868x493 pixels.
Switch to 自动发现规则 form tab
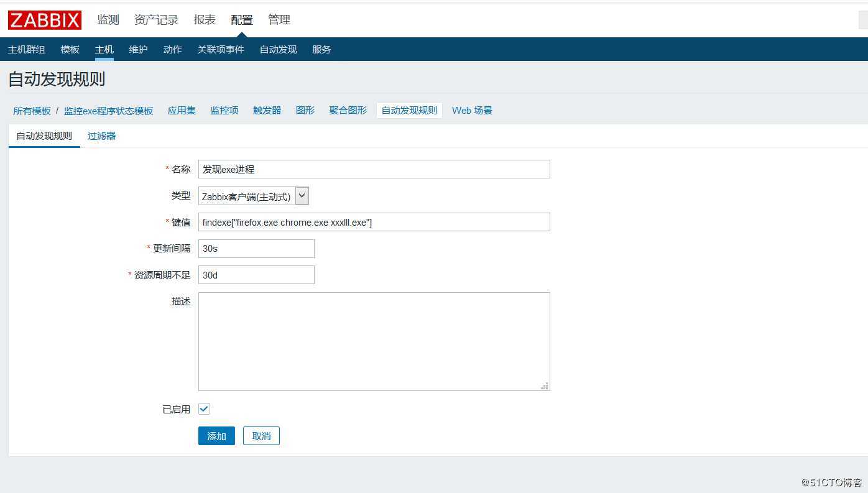click(44, 136)
